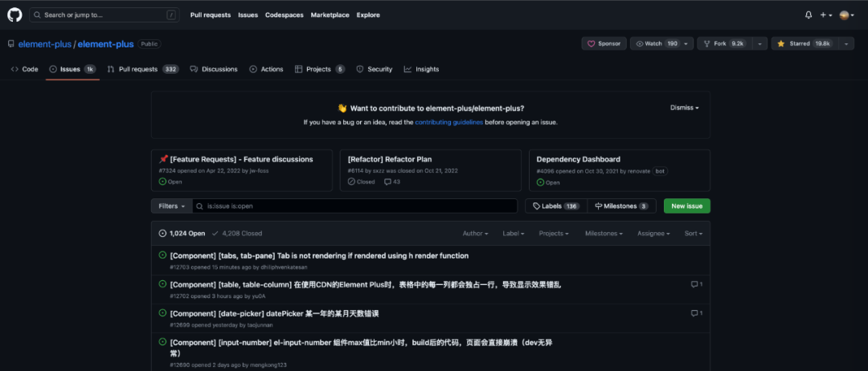Viewport: 868px width, 371px height.
Task: Open the Filters dropdown
Action: pyautogui.click(x=172, y=206)
